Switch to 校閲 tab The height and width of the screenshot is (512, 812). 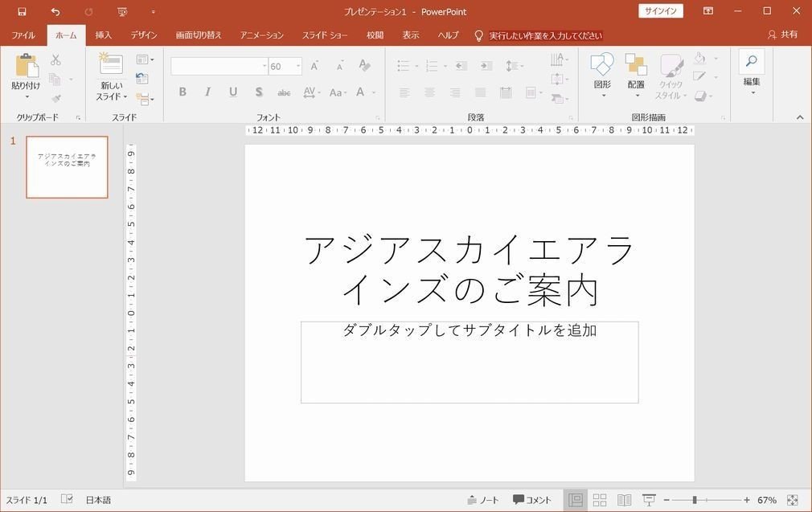375,35
